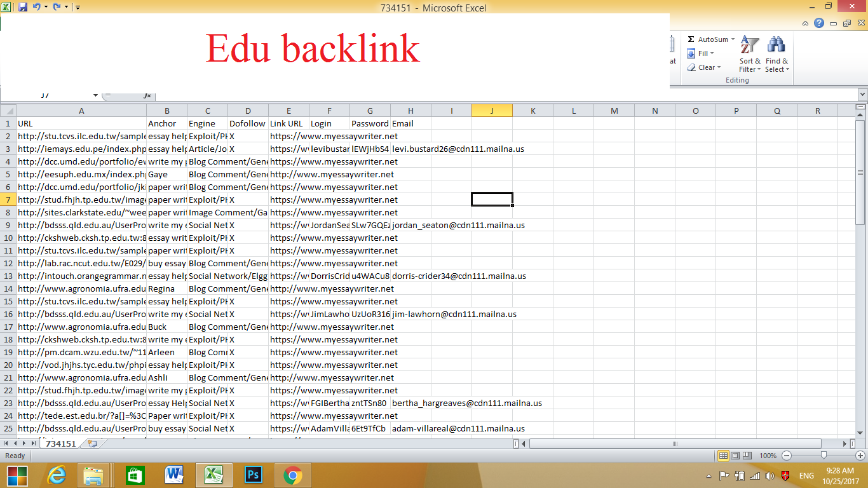This screenshot has width=868, height=488.
Task: Enable Normal view from status bar
Action: tap(722, 456)
